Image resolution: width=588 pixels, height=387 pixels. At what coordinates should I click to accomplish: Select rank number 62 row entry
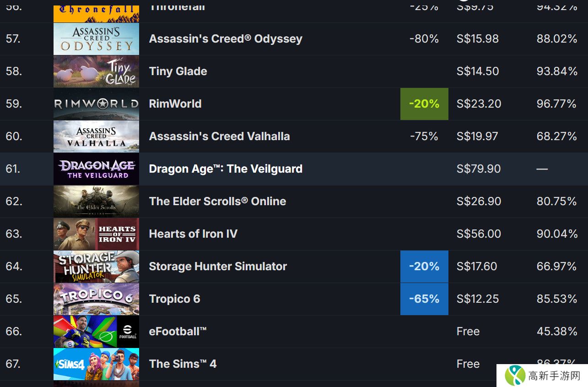(14, 202)
